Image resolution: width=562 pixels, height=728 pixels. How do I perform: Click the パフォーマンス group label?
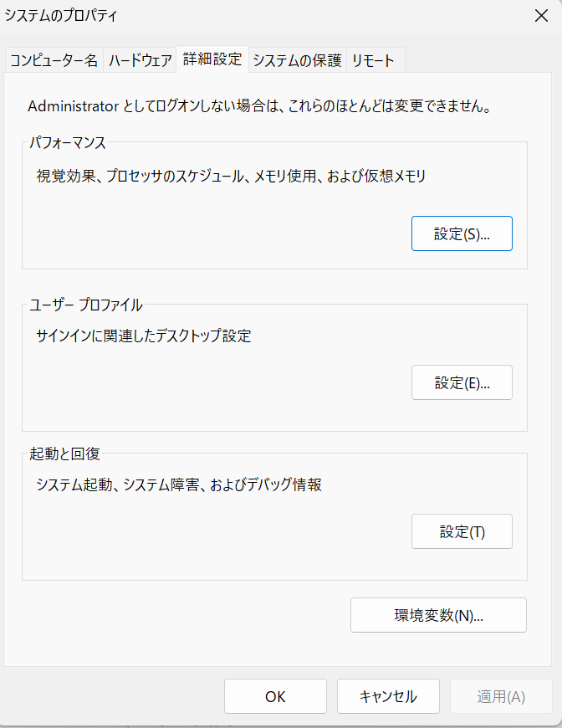pyautogui.click(x=68, y=143)
